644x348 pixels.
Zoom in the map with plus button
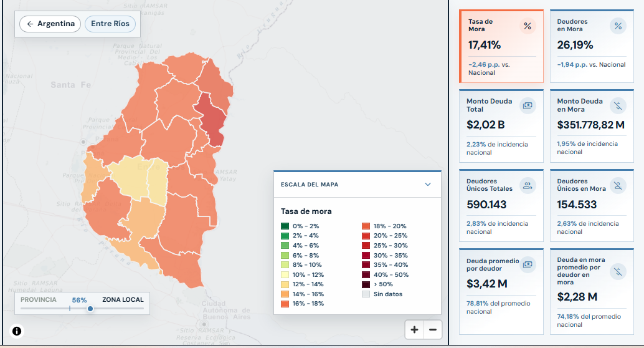click(414, 329)
